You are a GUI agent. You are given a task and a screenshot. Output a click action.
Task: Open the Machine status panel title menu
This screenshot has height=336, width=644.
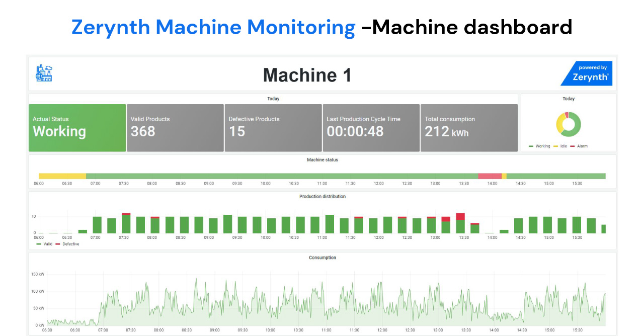point(323,160)
